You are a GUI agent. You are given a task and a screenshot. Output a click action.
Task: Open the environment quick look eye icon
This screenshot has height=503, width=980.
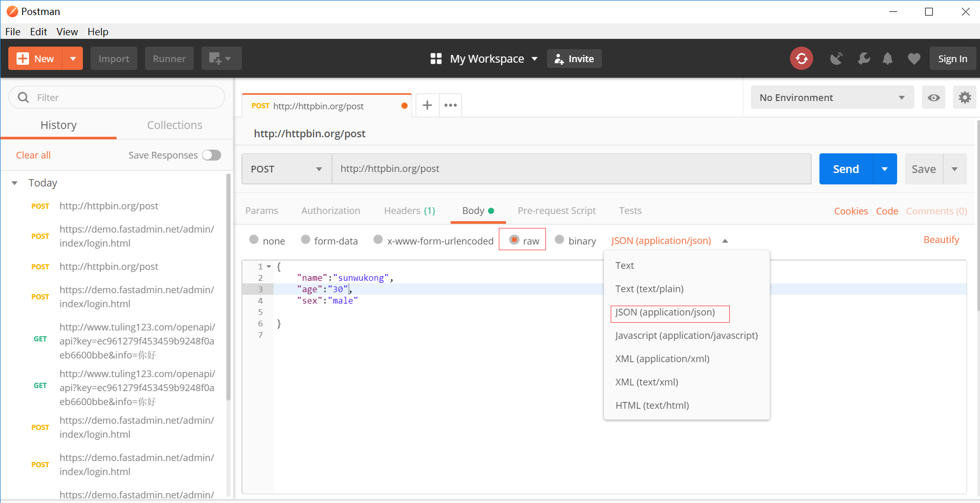coord(933,97)
